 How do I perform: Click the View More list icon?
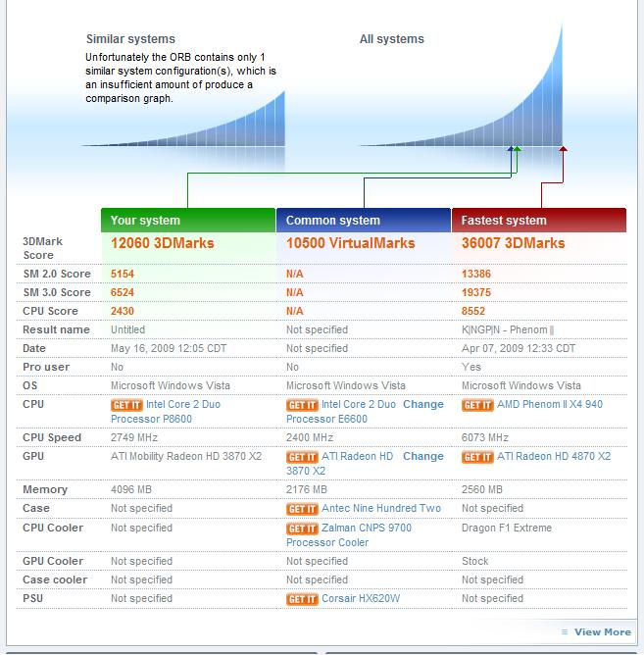[565, 632]
